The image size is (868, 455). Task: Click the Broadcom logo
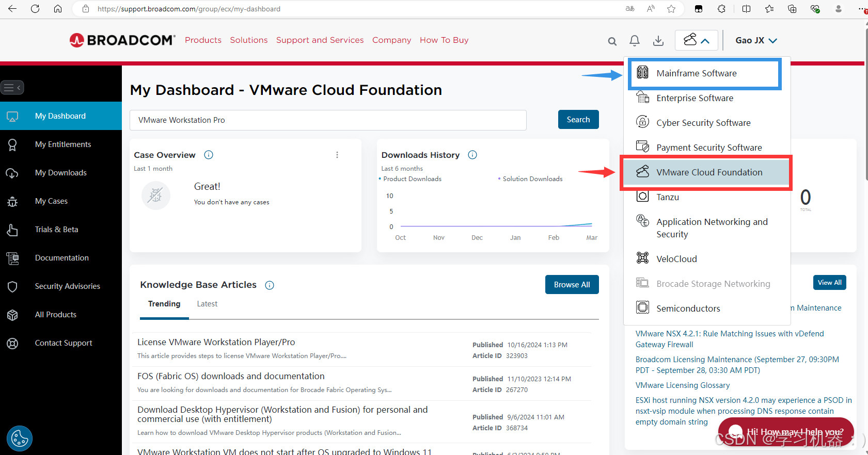[x=122, y=40]
